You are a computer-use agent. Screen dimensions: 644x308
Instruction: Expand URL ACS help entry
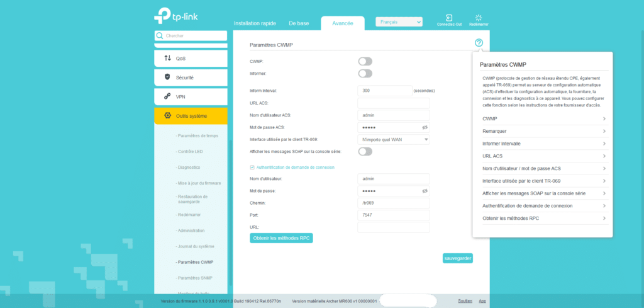click(x=543, y=156)
